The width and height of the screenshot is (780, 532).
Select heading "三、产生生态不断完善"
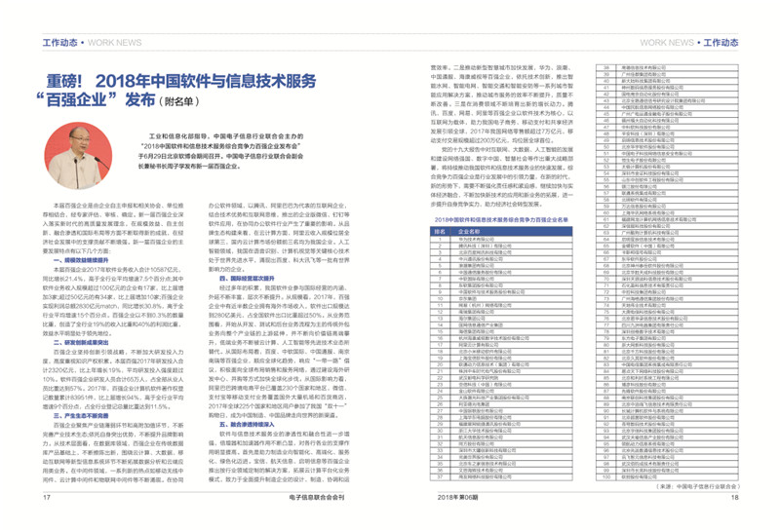tap(81, 416)
